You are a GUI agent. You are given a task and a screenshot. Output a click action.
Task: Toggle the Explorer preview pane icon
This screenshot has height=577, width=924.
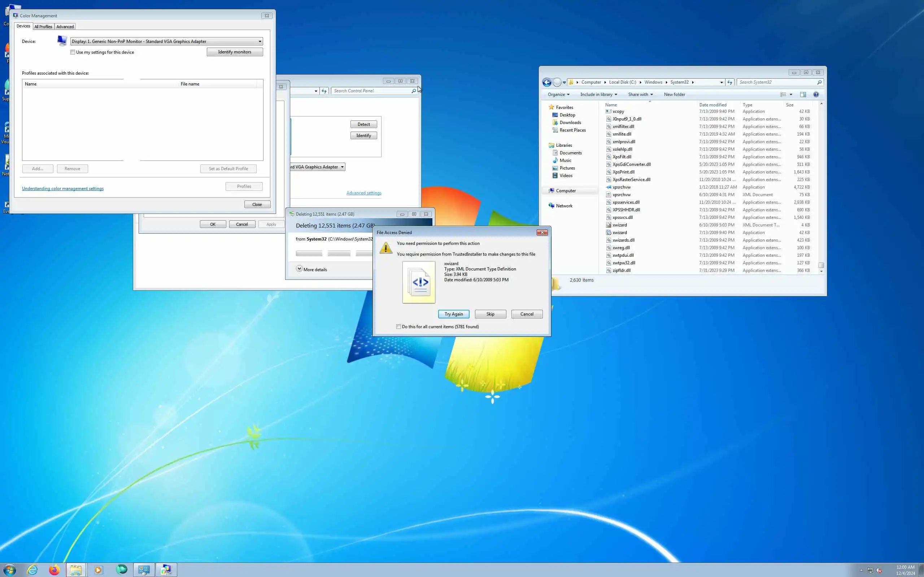[x=803, y=94]
